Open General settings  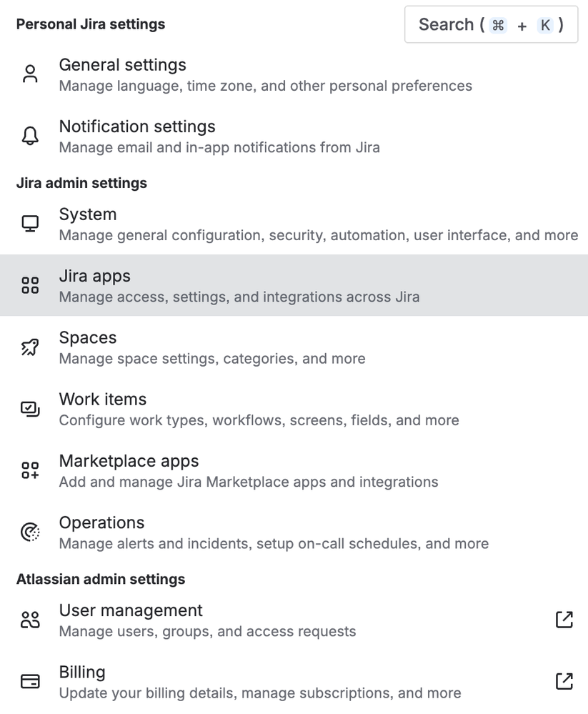pos(122,65)
